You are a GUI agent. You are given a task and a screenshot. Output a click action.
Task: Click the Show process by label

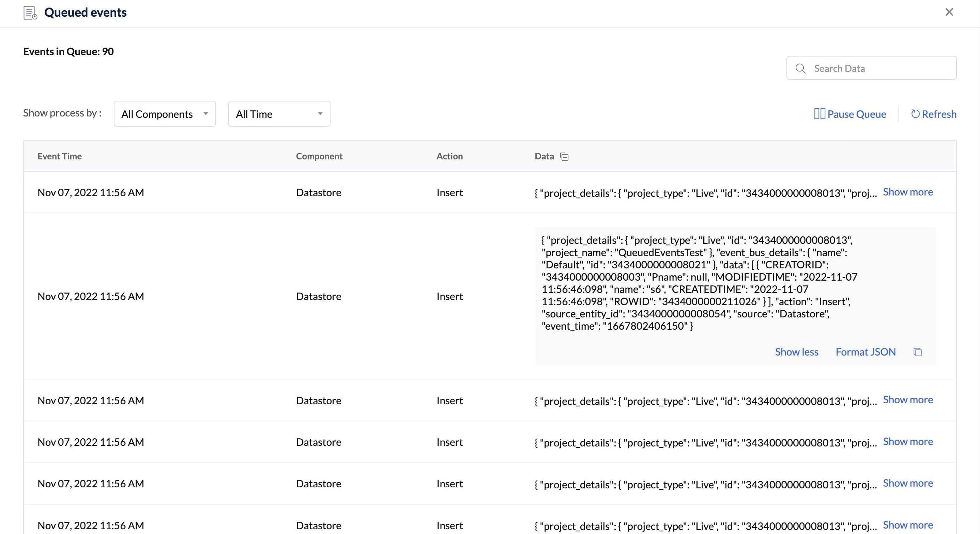click(62, 113)
